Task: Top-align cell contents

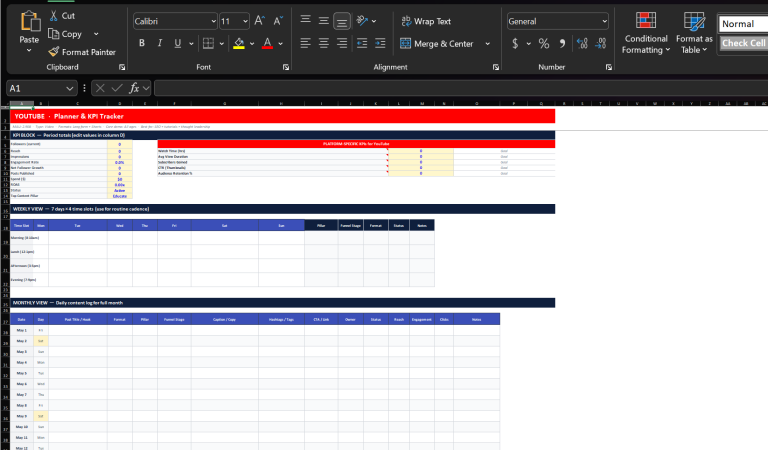Action: point(305,21)
